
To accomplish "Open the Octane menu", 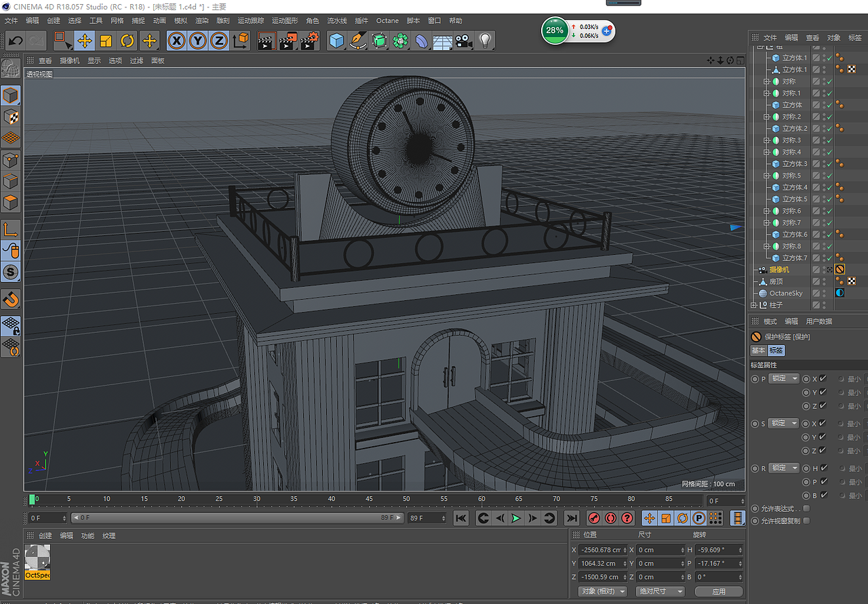I will (x=387, y=20).
